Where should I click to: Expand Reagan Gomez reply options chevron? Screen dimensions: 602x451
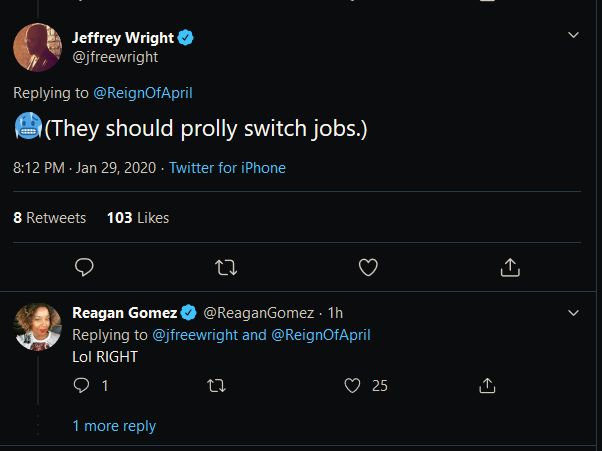pos(574,313)
